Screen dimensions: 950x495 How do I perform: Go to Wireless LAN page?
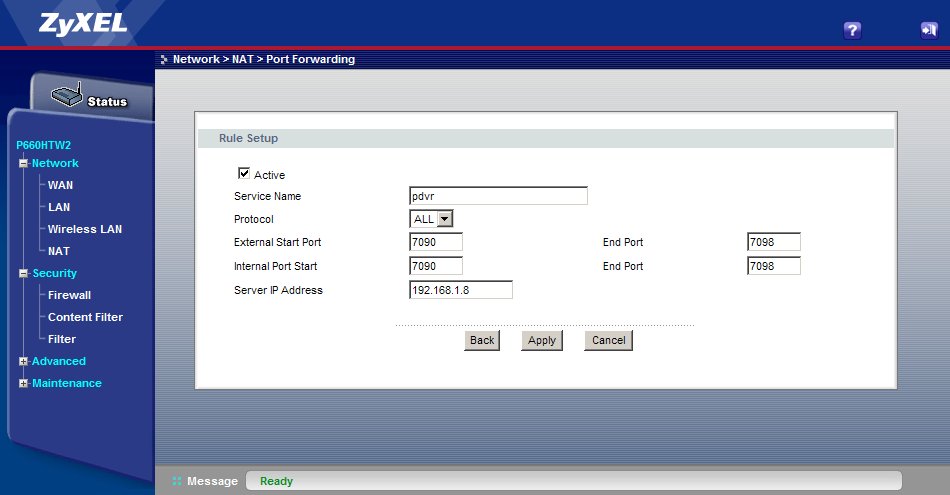tap(84, 229)
